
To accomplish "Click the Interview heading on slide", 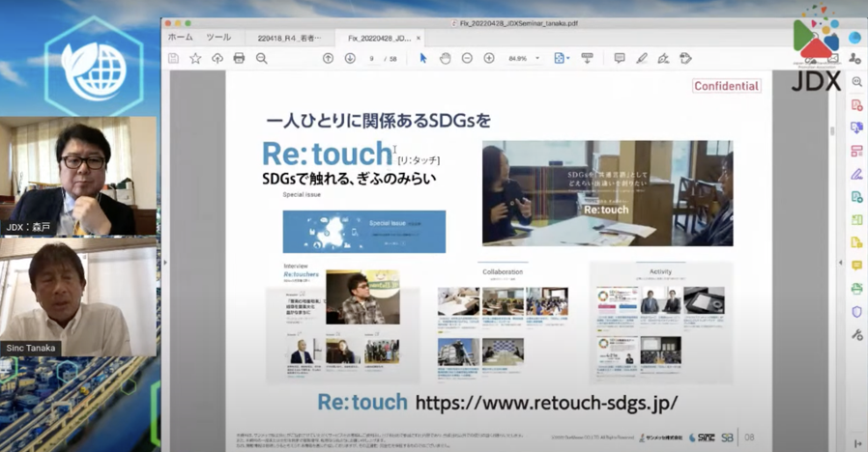I will 296,267.
